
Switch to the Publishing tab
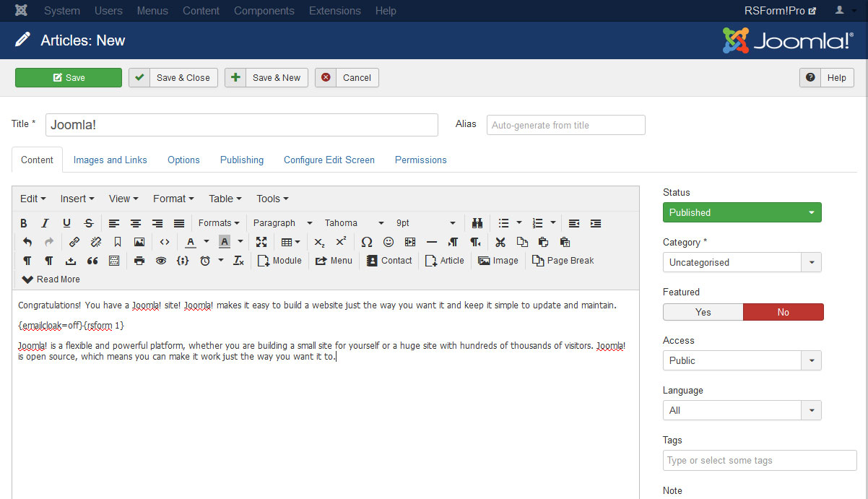coord(242,160)
